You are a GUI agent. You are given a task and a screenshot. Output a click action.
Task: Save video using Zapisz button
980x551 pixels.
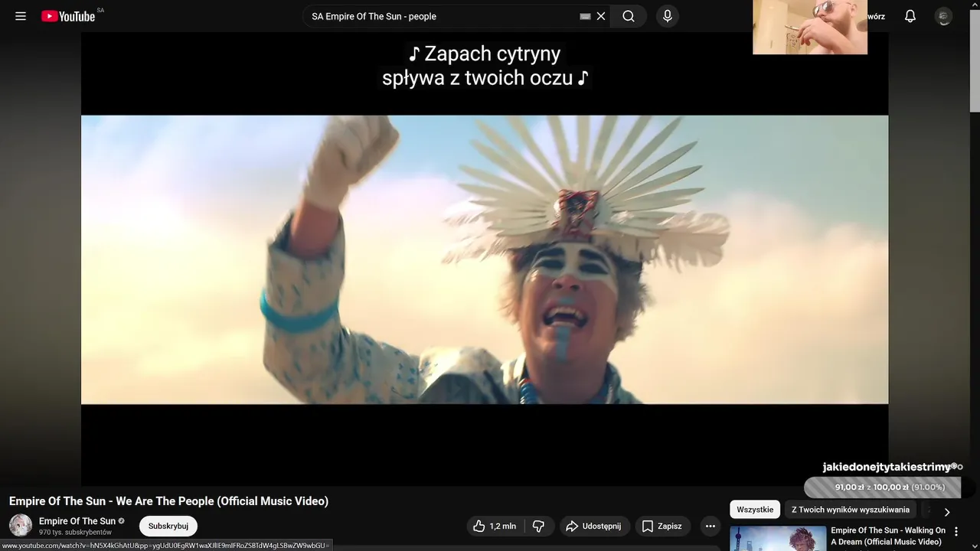pos(663,527)
